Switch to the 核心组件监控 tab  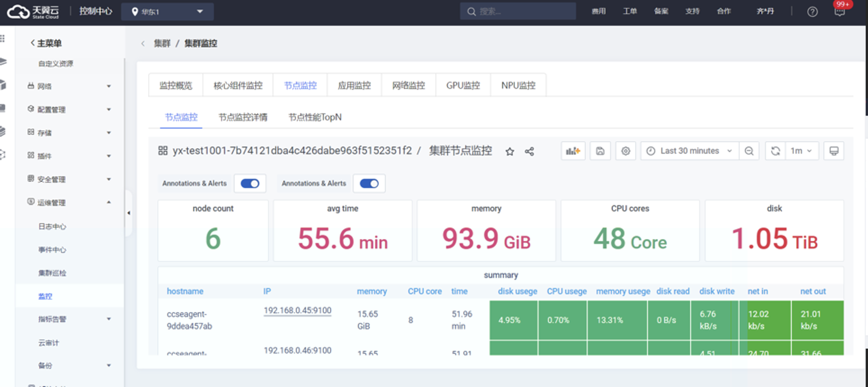238,85
